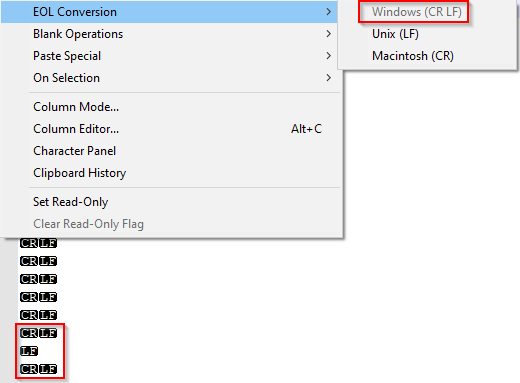Click the CR symbol directly above the lone LF
The height and width of the screenshot is (383, 520).
point(29,333)
